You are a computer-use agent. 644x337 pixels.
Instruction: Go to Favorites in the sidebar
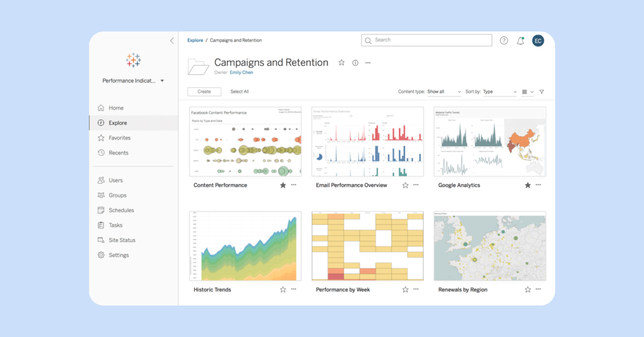point(119,138)
